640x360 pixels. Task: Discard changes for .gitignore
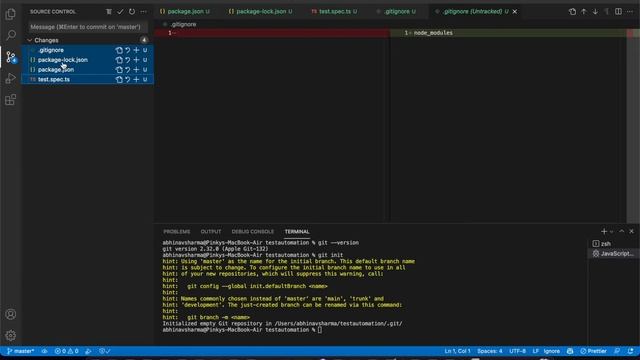pos(128,50)
